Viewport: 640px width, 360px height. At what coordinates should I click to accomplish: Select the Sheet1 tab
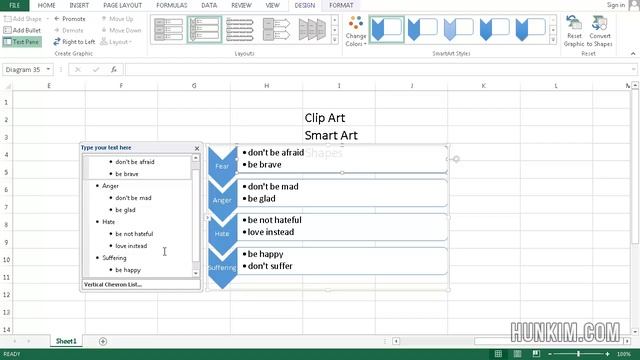point(66,341)
